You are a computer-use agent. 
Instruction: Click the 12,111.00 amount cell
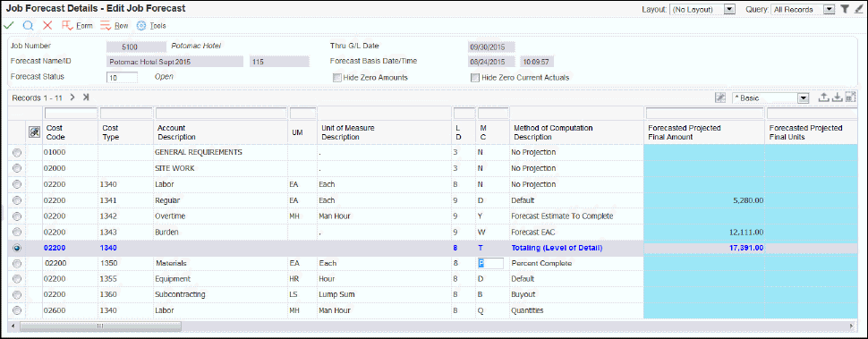(704, 233)
